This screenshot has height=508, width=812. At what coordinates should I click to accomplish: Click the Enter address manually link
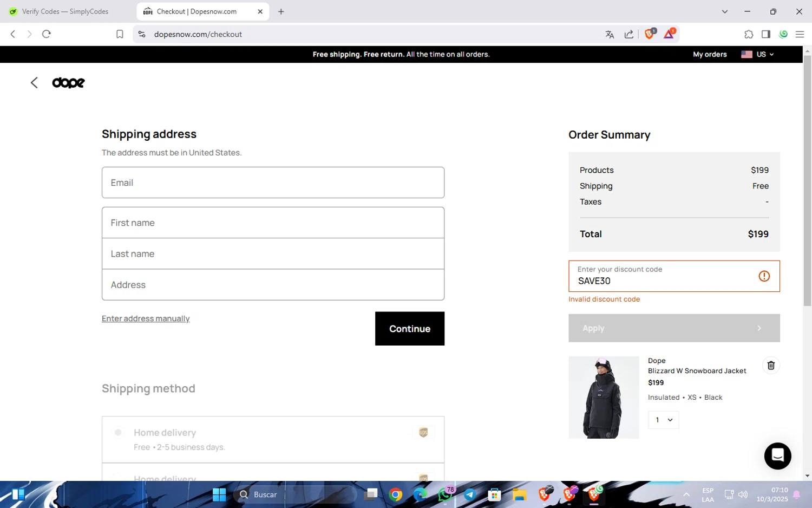(x=146, y=318)
